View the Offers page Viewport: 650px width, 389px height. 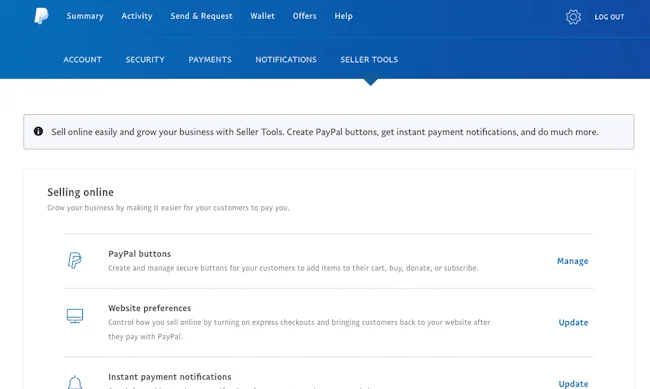coord(304,16)
